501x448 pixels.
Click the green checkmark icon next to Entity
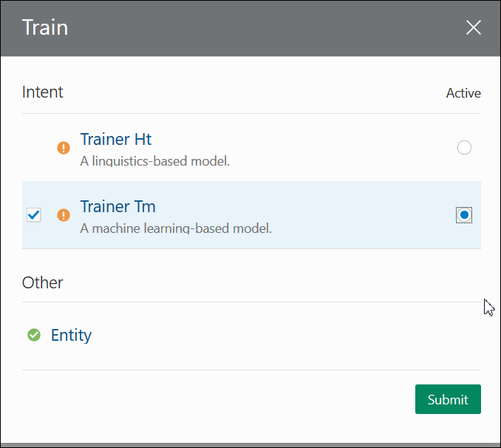tap(34, 335)
